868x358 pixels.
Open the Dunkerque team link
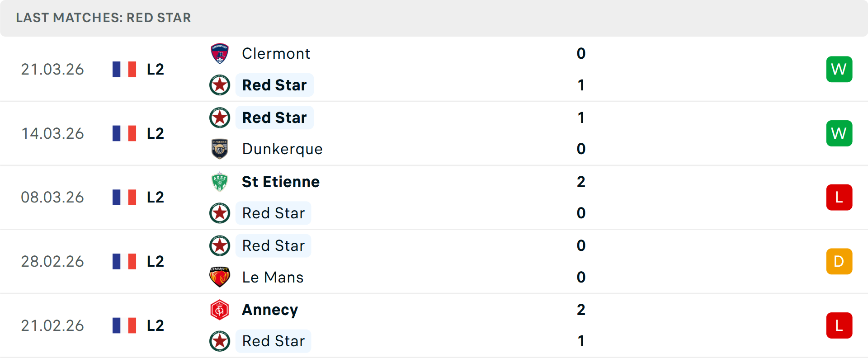282,149
